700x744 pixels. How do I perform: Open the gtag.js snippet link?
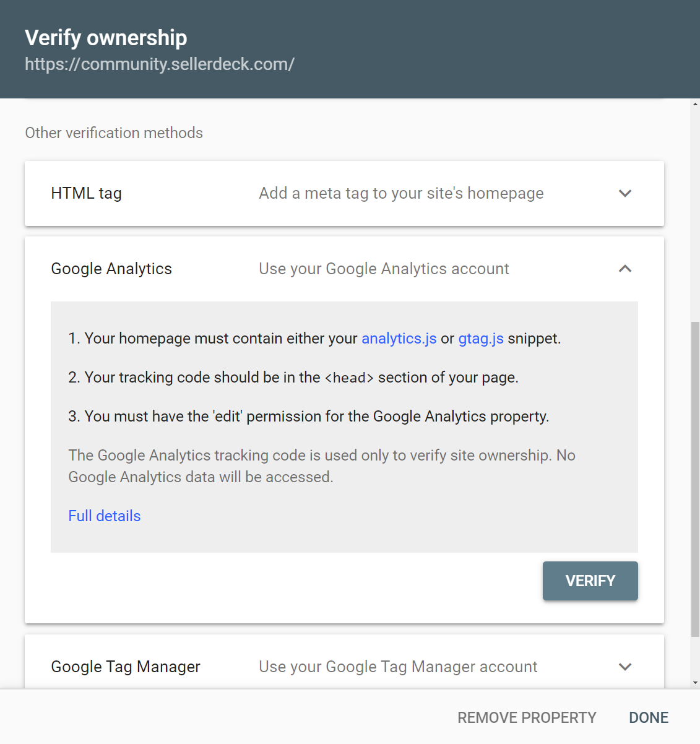480,339
